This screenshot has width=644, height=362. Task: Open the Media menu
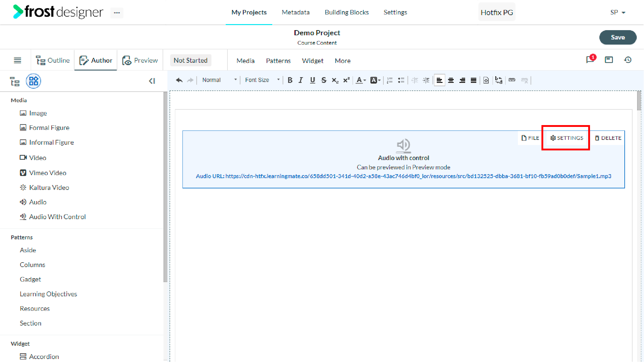(x=246, y=61)
